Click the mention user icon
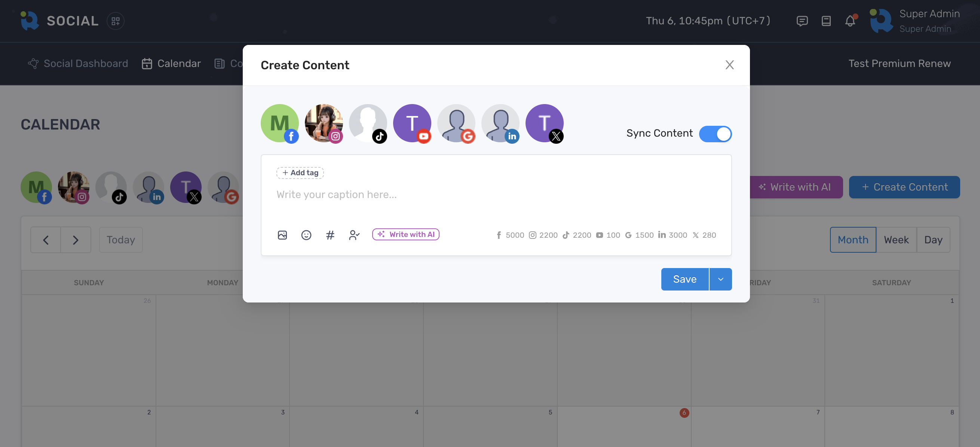 coord(354,235)
